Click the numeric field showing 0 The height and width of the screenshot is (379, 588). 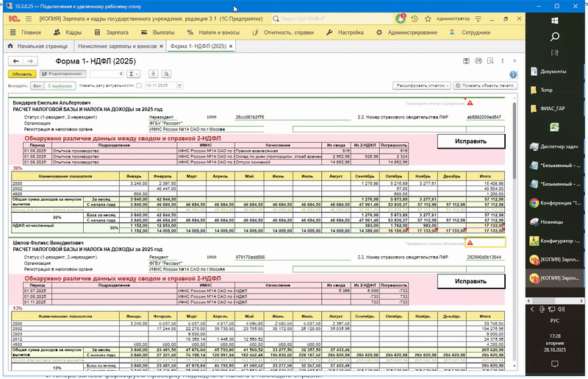107,74
